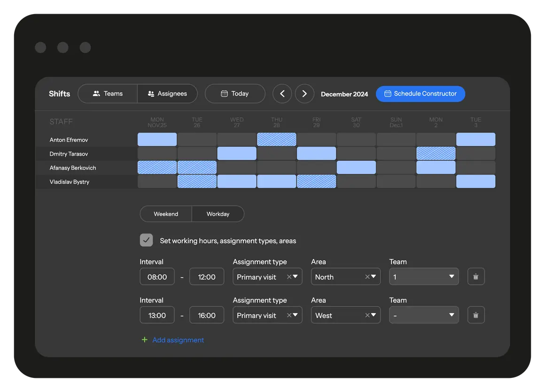Clear first row Primary visit assignment type
Image resolution: width=545 pixels, height=392 pixels.
tap(289, 277)
